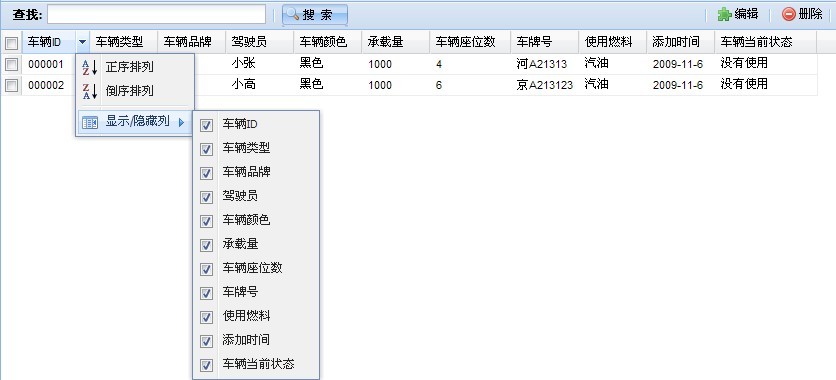Click 没有使用 status in 河A21313 row

point(744,63)
